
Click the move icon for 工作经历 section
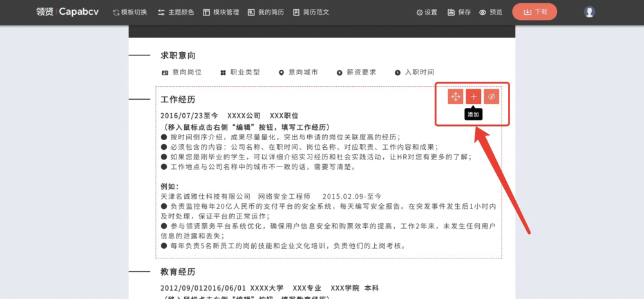point(455,97)
